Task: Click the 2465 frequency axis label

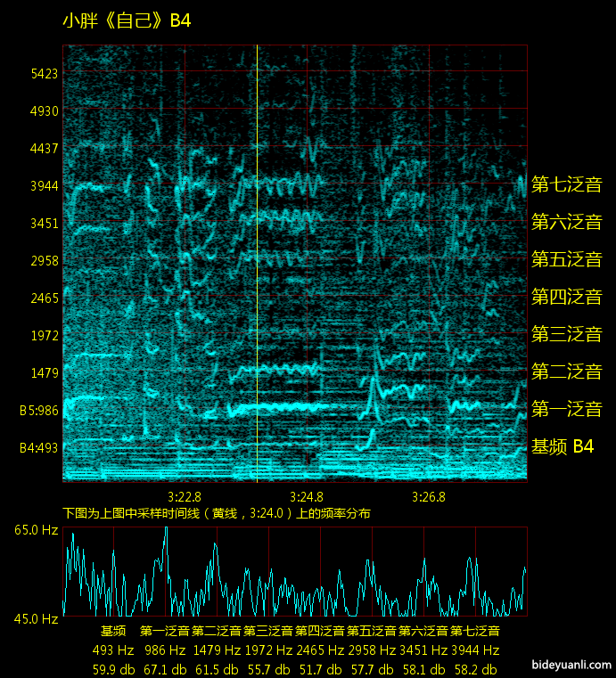Action: point(44,298)
